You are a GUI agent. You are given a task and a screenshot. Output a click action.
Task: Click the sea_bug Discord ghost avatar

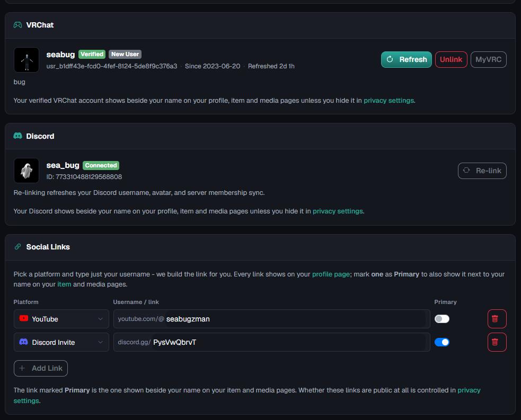pos(27,171)
